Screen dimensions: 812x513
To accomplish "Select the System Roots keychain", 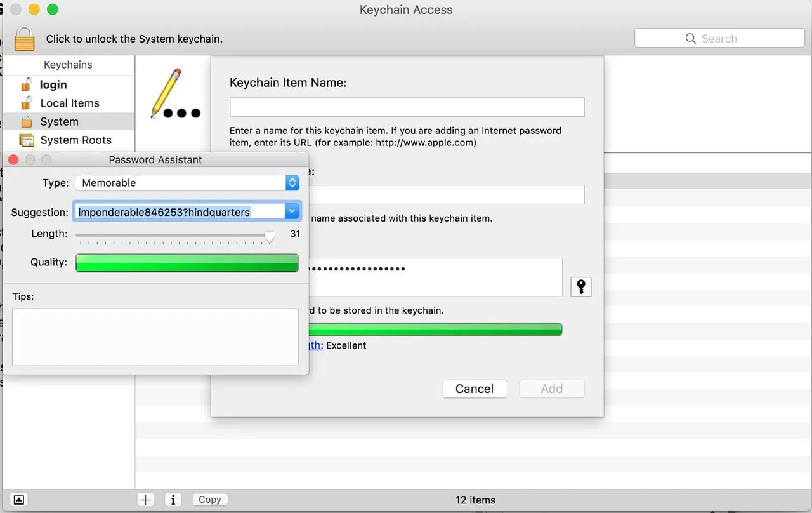I will (x=75, y=140).
